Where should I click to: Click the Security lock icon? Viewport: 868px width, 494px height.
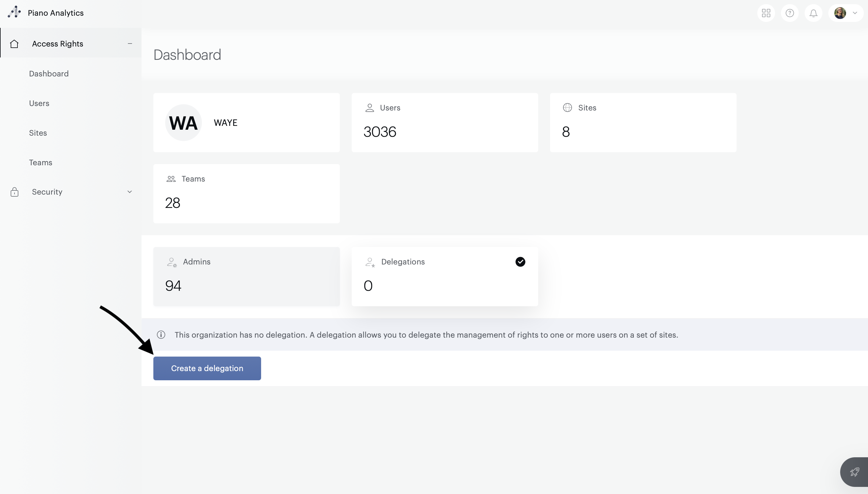(x=14, y=192)
